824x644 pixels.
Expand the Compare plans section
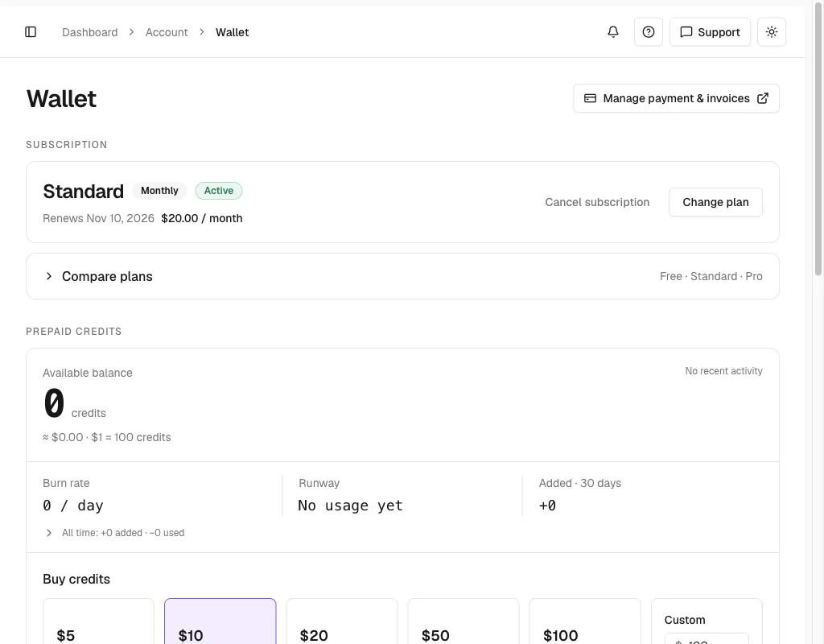click(x=402, y=277)
